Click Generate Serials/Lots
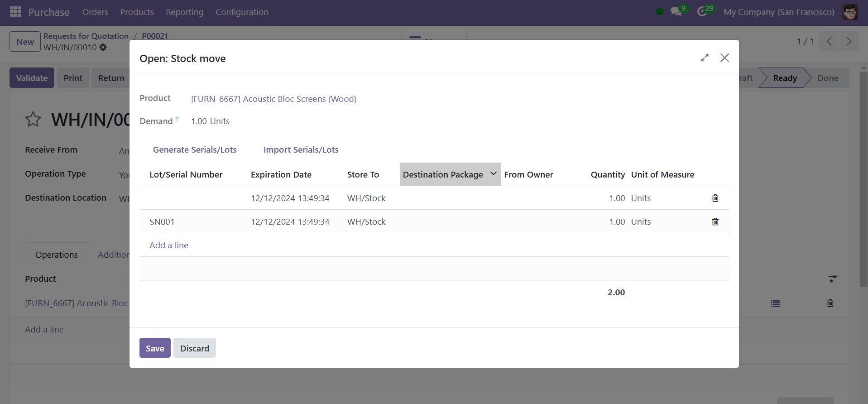Image resolution: width=868 pixels, height=404 pixels. (x=195, y=149)
